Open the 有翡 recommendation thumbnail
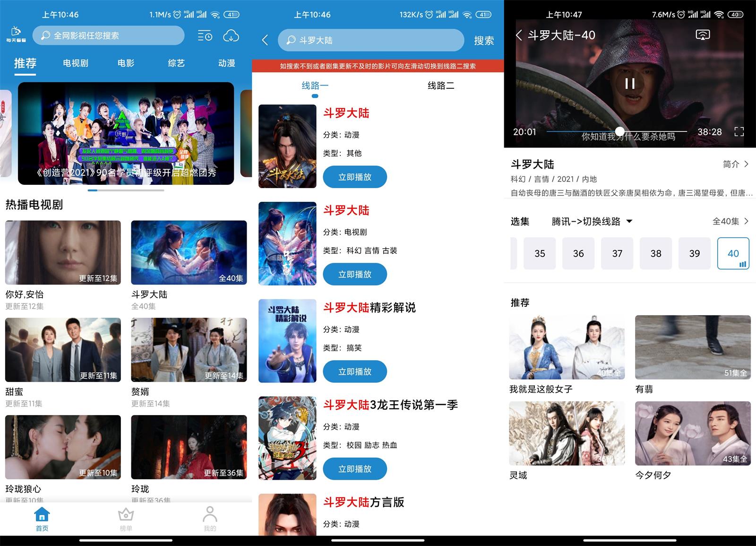 click(x=693, y=347)
